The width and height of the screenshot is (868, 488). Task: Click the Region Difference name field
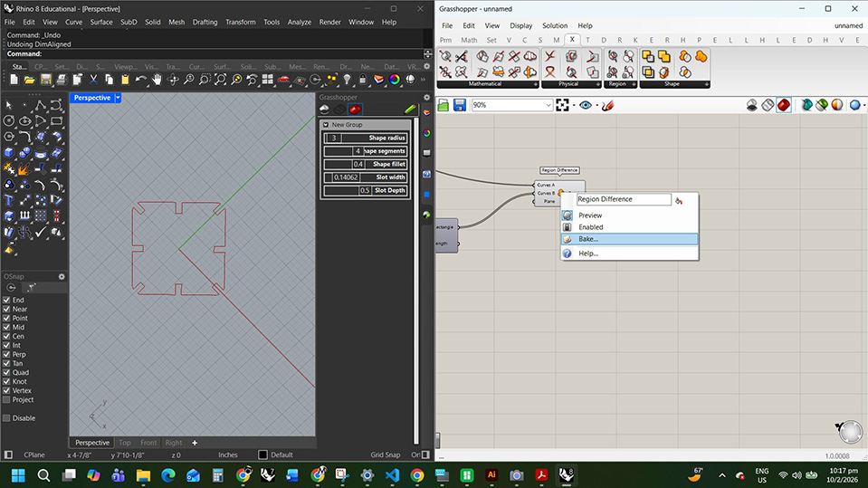point(623,199)
